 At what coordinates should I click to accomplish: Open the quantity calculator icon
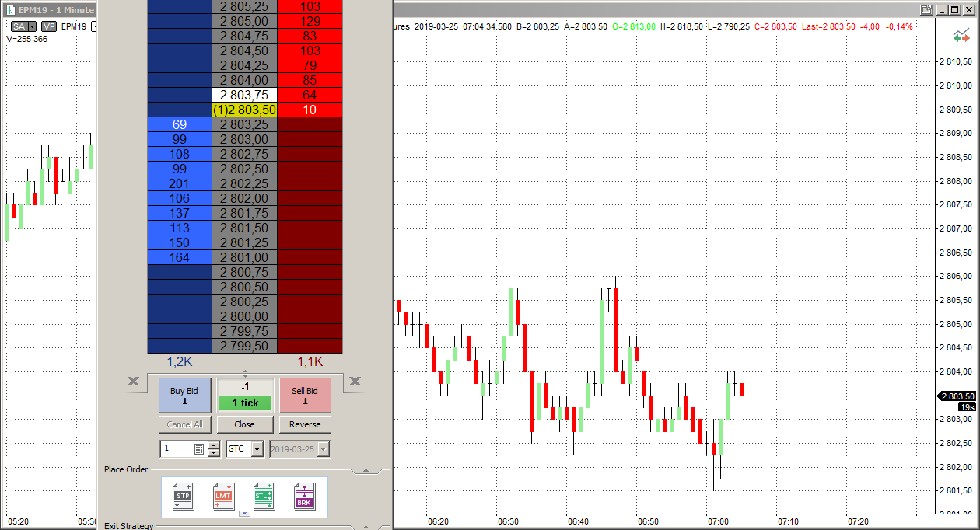tap(199, 448)
